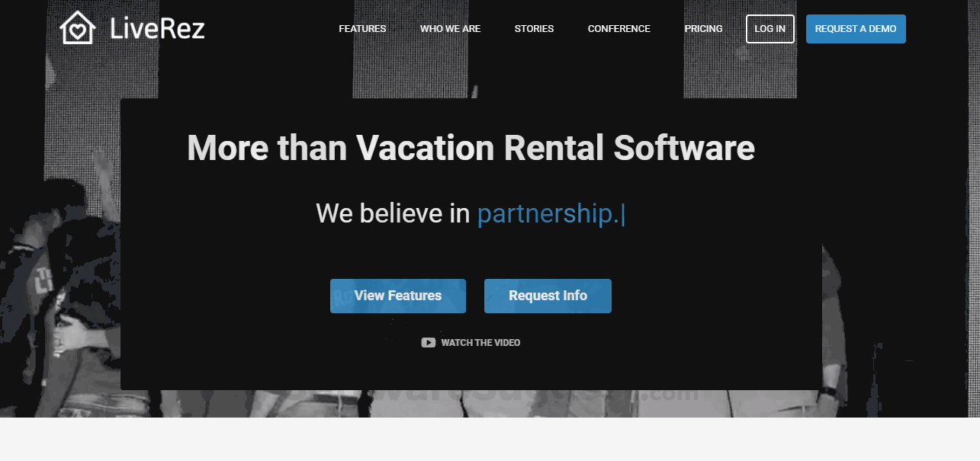The height and width of the screenshot is (461, 980).
Task: Click the light gray section below the hero
Action: coord(490,440)
